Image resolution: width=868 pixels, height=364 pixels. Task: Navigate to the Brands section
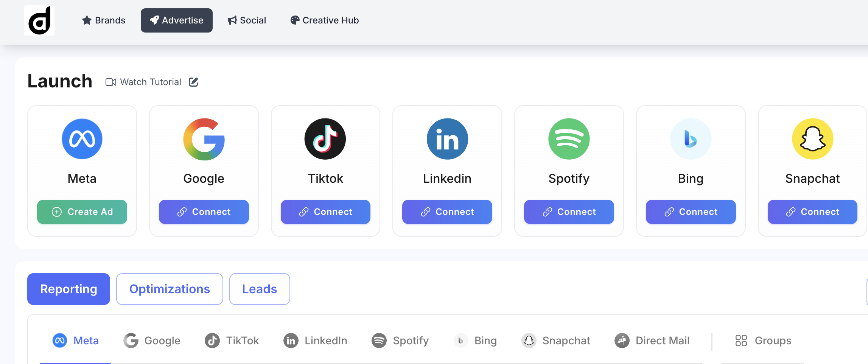point(103,20)
